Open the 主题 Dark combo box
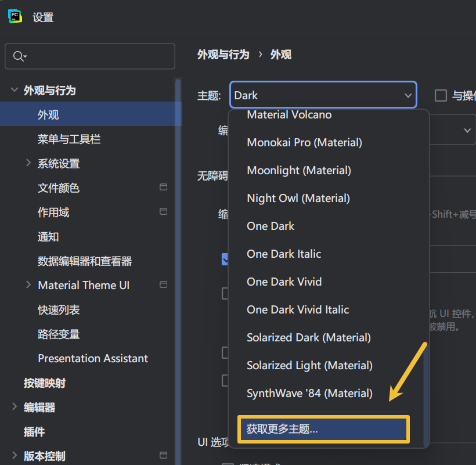Viewport: 476px width, 465px height. pos(323,95)
